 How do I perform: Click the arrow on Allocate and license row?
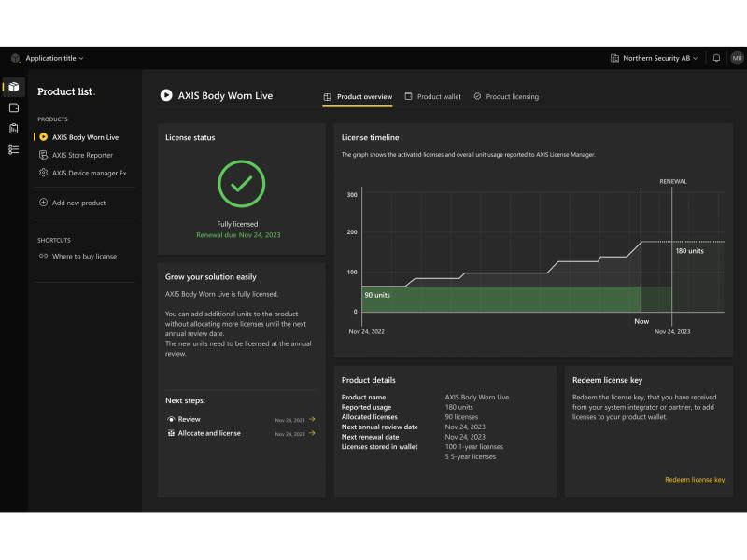pos(312,433)
